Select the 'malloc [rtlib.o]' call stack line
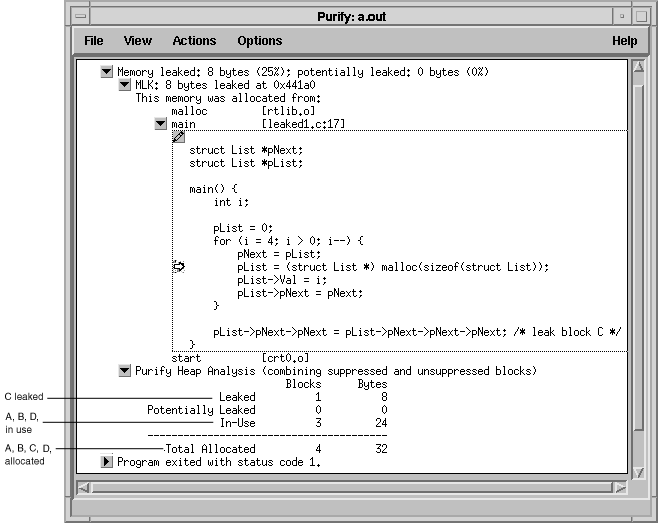This screenshot has height=523, width=660. [243, 111]
